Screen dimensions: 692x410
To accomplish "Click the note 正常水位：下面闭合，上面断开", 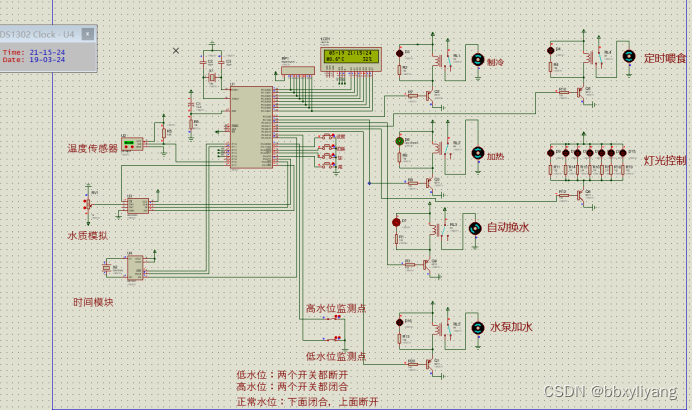I will pyautogui.click(x=307, y=402).
